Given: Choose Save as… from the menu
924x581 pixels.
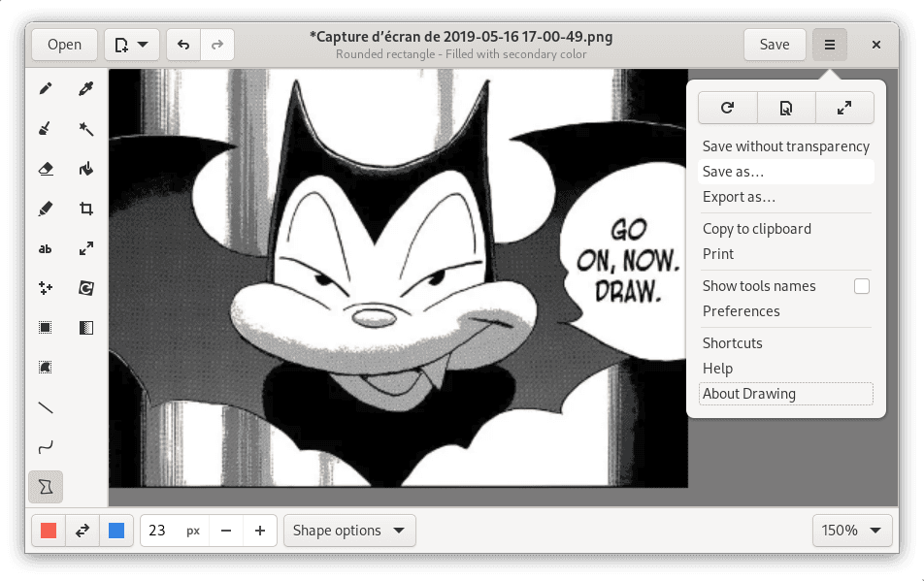Looking at the screenshot, I should pos(734,172).
